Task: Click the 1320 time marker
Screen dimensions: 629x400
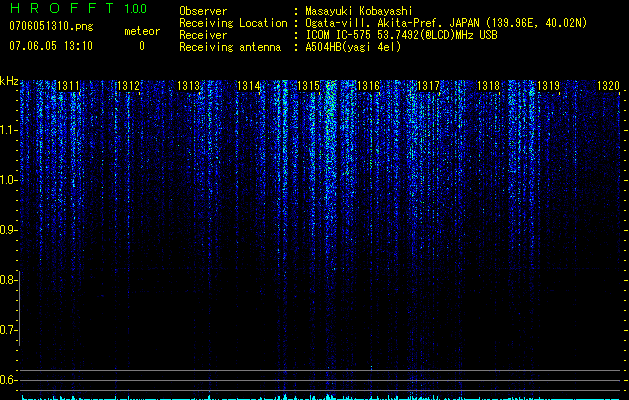Action: [x=609, y=86]
